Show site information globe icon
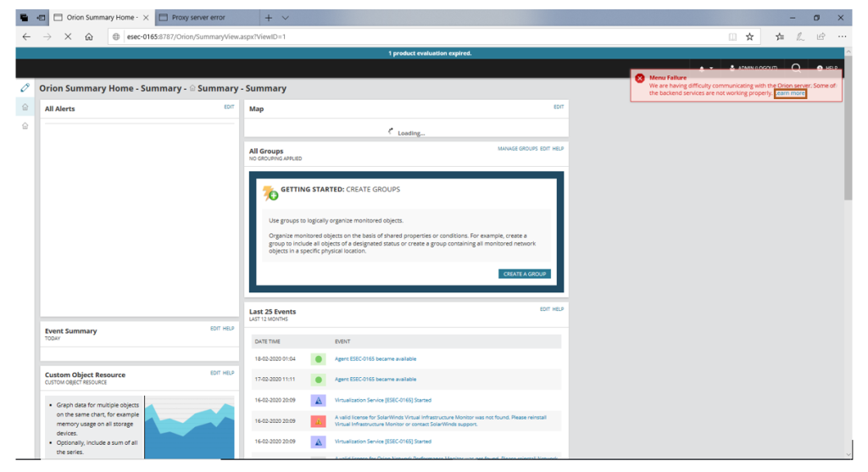Screen dimensions: 868x472 pyautogui.click(x=115, y=36)
